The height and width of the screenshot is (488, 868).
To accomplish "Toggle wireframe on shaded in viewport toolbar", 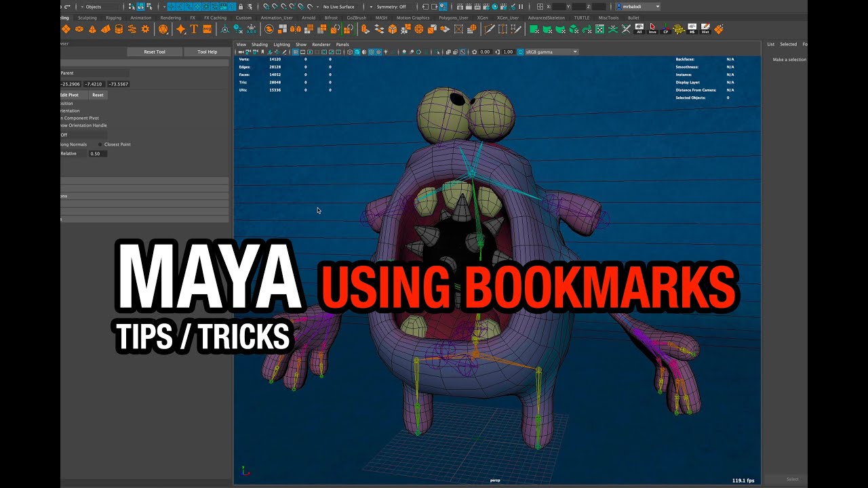I will pos(371,52).
